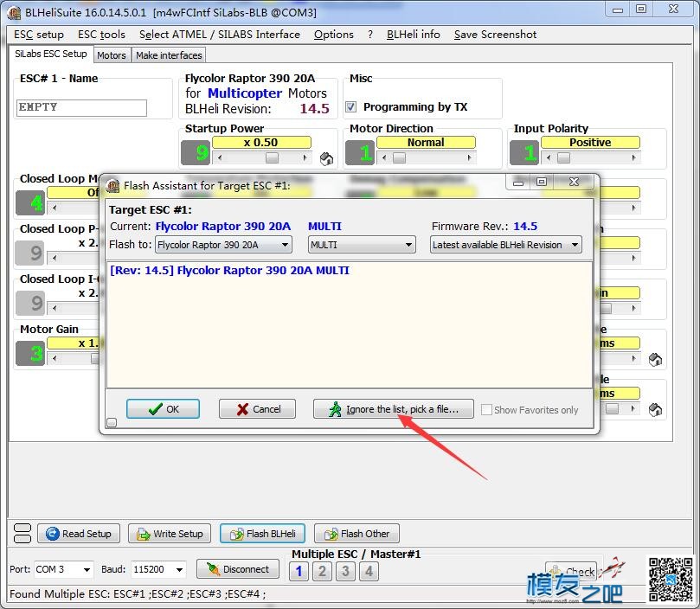Click Input Polarity slider left arrow

(x=549, y=157)
